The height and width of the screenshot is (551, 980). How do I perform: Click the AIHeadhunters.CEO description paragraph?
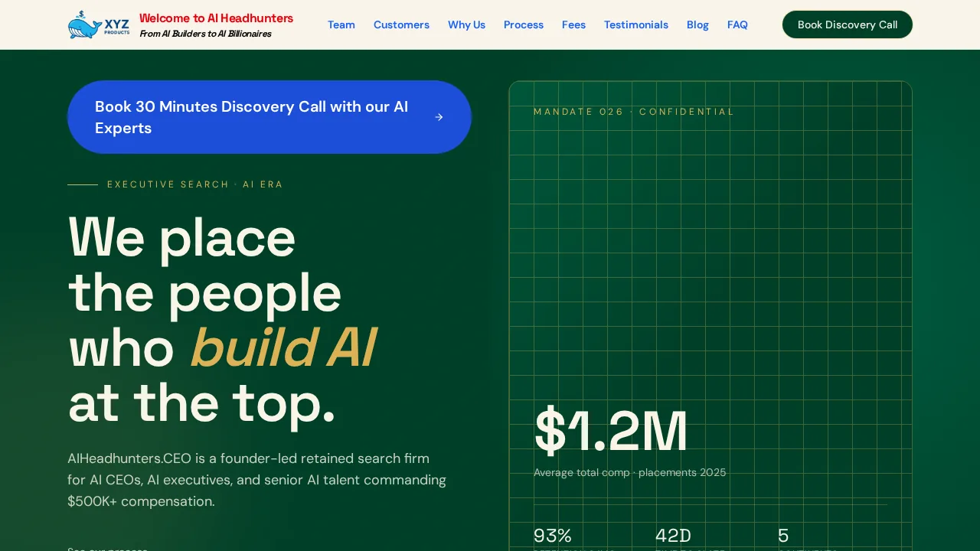click(x=257, y=480)
